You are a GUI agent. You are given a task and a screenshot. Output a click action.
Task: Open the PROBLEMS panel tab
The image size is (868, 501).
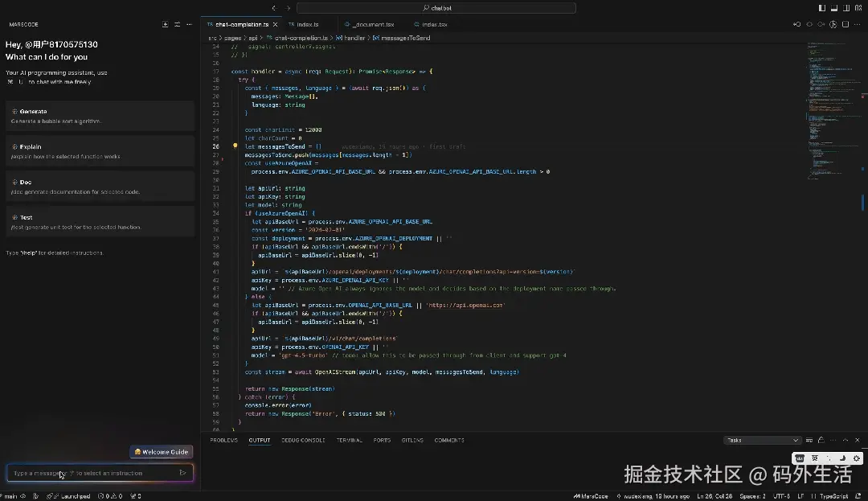coord(223,440)
